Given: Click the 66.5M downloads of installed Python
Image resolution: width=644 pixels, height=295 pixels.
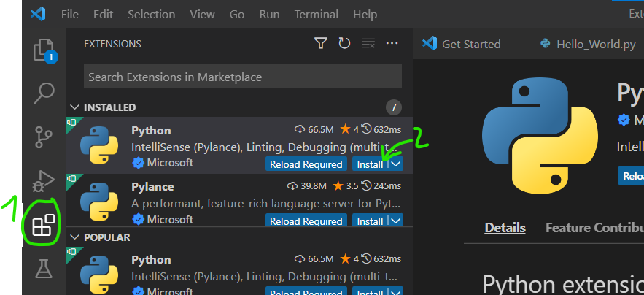Looking at the screenshot, I should [x=314, y=129].
